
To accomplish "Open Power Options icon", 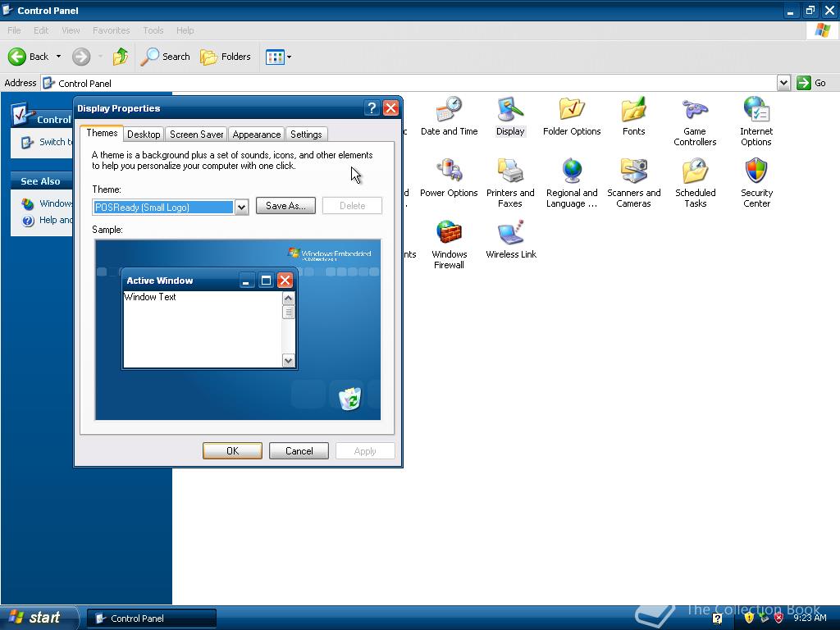I will click(449, 178).
